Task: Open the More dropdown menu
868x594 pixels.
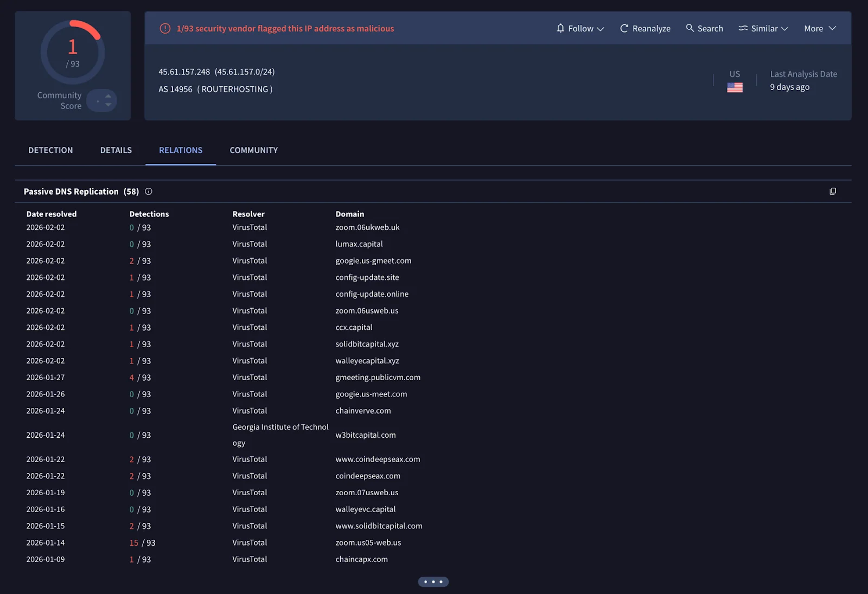Action: [x=820, y=28]
